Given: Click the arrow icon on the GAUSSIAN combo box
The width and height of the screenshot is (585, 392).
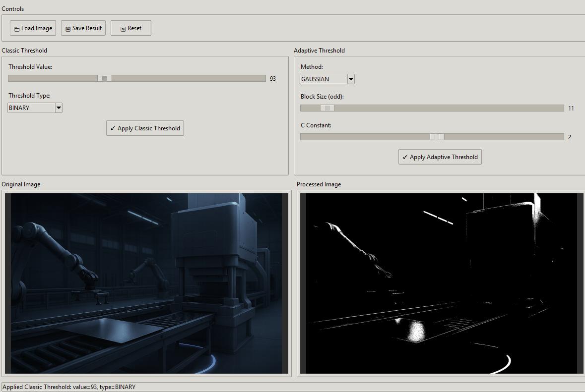Looking at the screenshot, I should (351, 79).
